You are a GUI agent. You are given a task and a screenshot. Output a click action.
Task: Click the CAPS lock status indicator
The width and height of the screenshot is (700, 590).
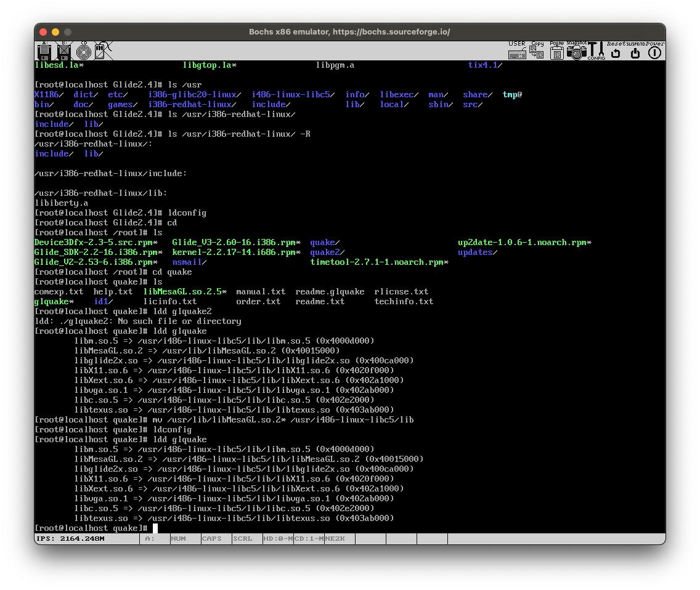tap(216, 539)
